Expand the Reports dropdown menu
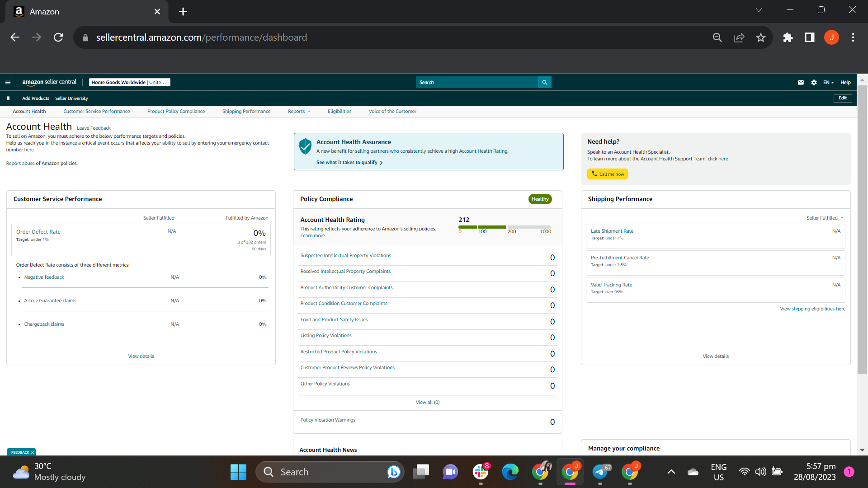 point(299,112)
